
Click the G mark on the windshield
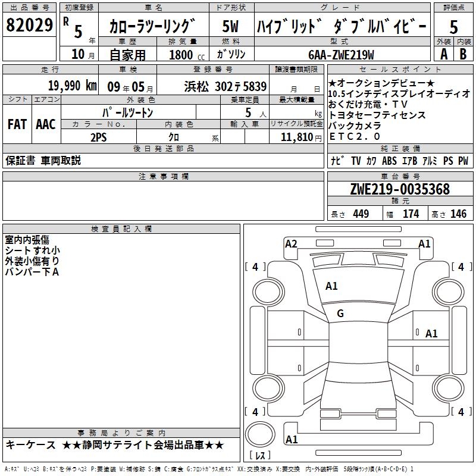tap(340, 314)
